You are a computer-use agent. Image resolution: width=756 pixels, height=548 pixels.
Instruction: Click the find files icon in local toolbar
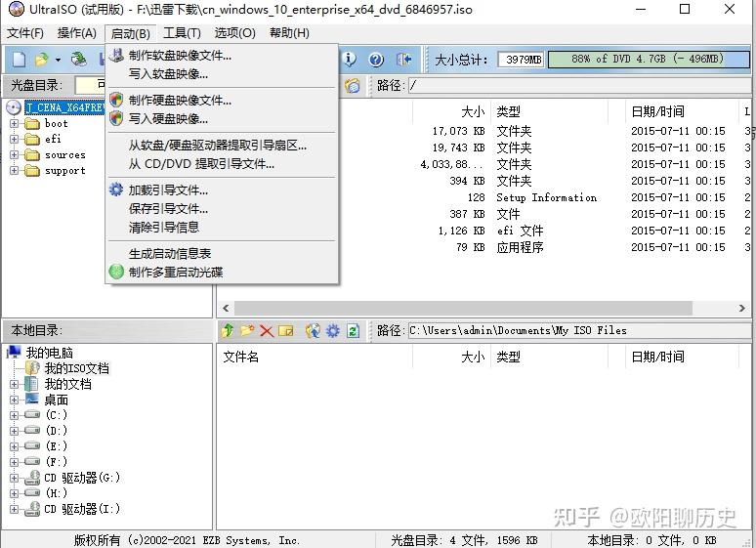point(313,330)
